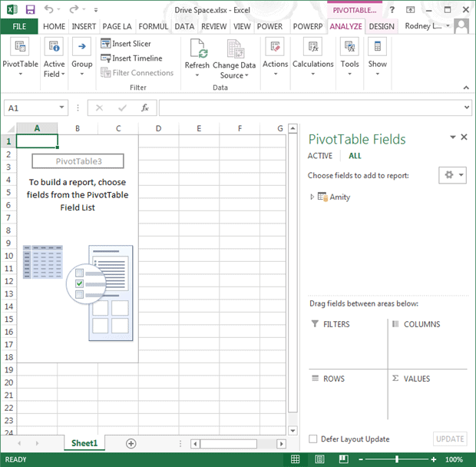476x467 pixels.
Task: Open PivotTable Fields task pane options arrow
Action: [x=453, y=137]
